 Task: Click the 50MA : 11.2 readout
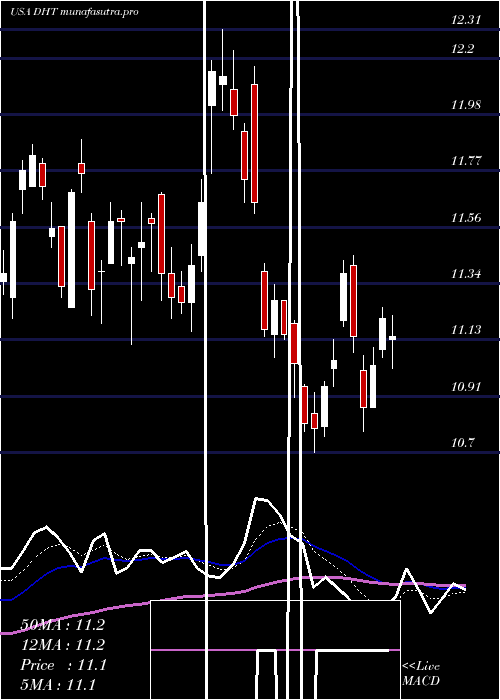[x=62, y=625]
